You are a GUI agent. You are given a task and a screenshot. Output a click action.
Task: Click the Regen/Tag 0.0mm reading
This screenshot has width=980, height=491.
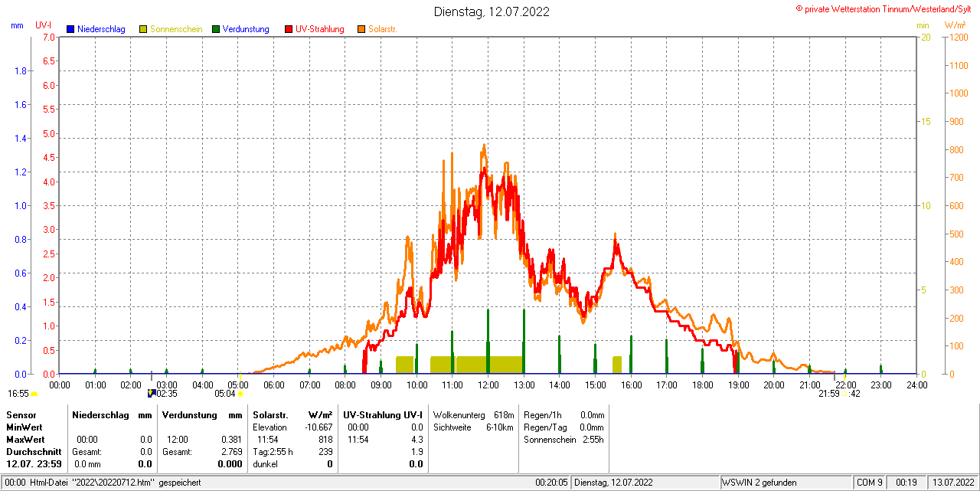tap(564, 427)
